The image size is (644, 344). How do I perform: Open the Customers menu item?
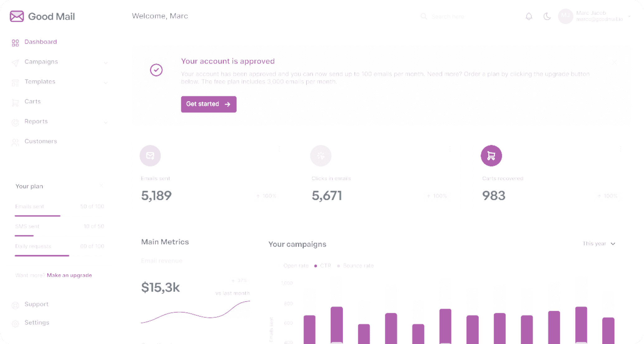40,141
